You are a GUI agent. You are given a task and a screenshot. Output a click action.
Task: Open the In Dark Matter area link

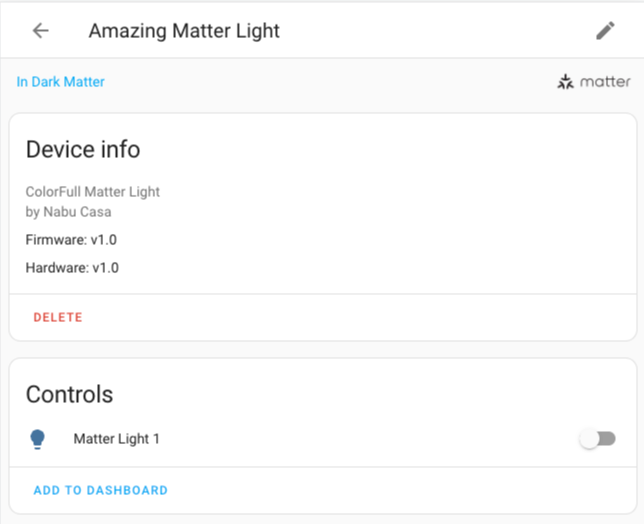(x=60, y=82)
